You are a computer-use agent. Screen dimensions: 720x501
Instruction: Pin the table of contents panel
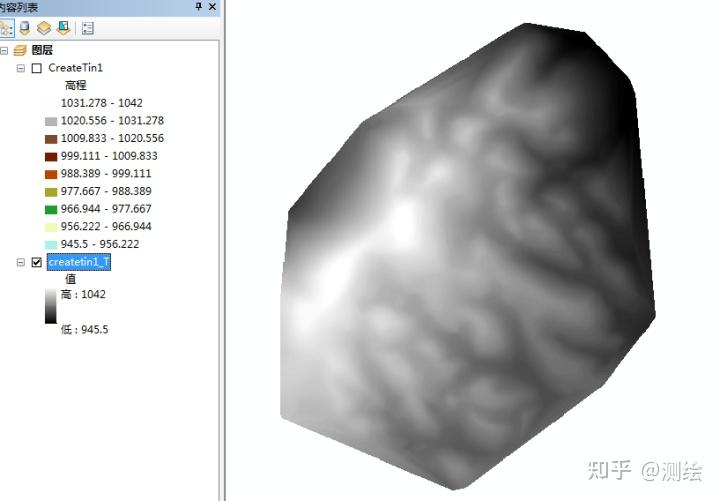pos(198,6)
